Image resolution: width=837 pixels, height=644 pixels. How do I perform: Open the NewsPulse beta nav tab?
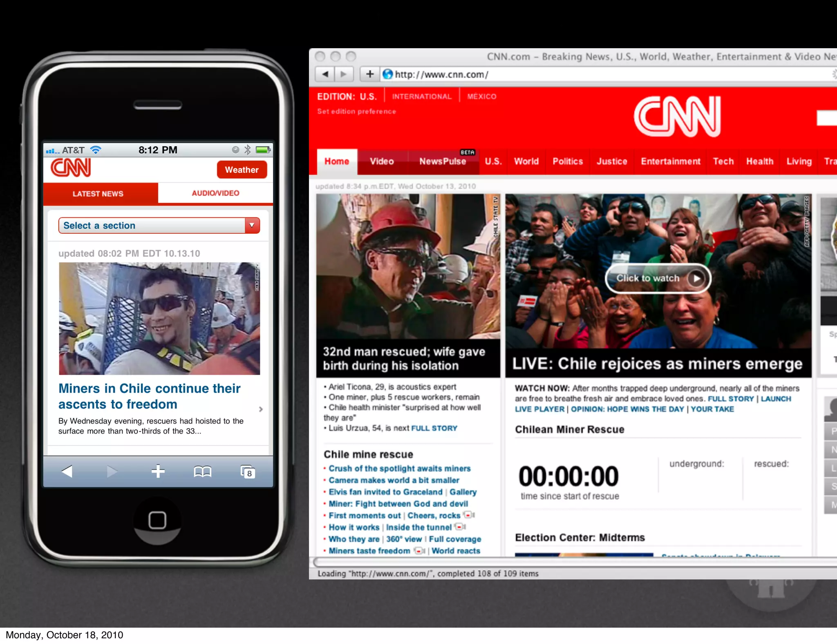click(x=443, y=161)
